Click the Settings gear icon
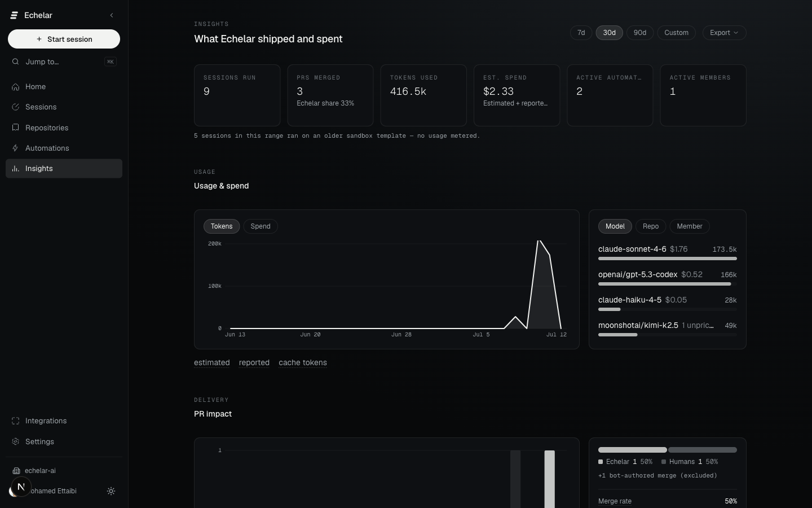Image resolution: width=812 pixels, height=508 pixels. (16, 441)
